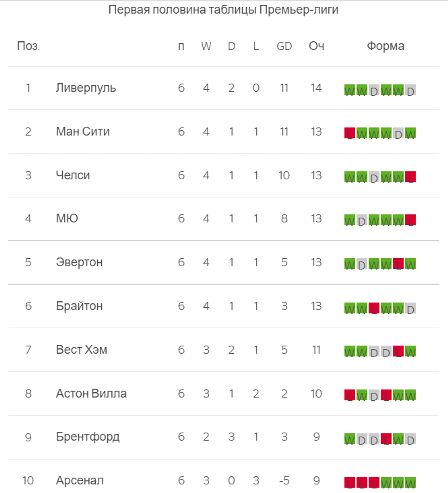Select the Челси team name
The width and height of the screenshot is (448, 493).
pyautogui.click(x=73, y=175)
